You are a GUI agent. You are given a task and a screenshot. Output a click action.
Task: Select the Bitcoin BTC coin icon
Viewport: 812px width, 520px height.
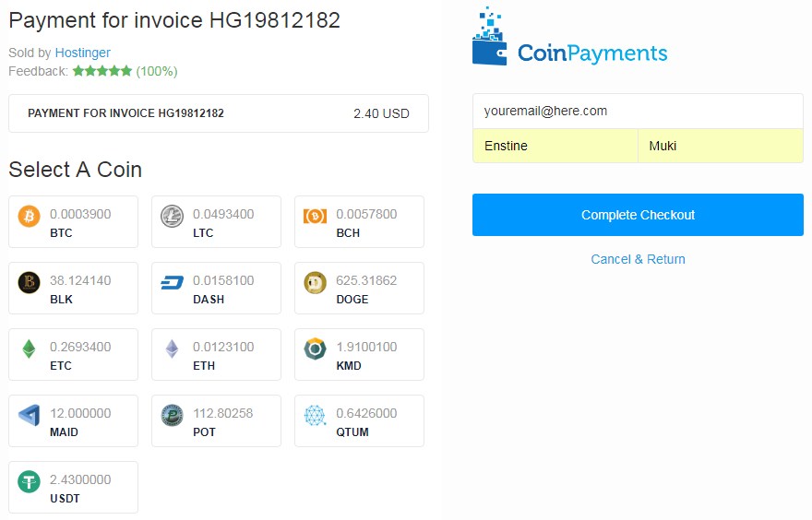point(29,217)
